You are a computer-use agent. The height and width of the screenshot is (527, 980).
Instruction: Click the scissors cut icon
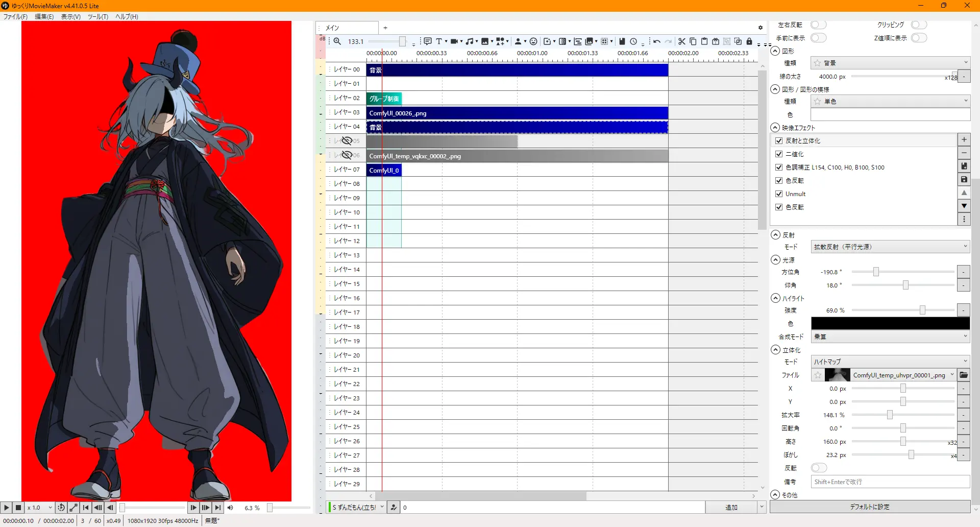pos(681,41)
